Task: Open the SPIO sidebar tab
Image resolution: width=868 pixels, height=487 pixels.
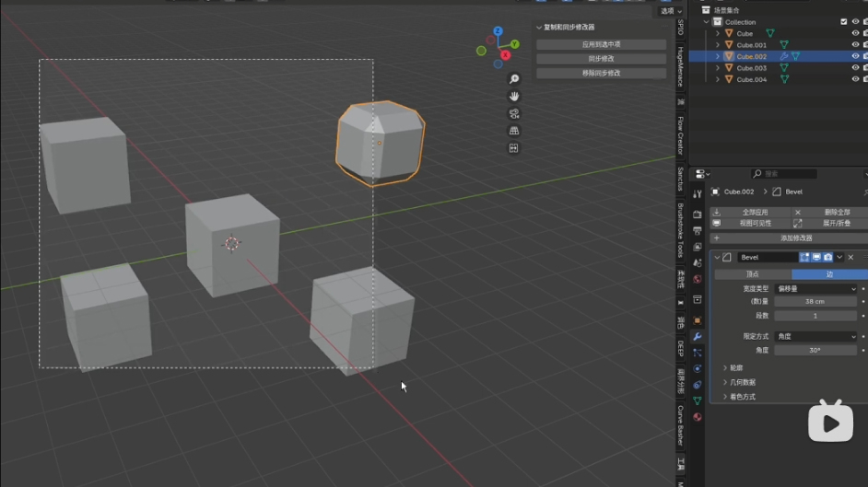Action: coord(680,27)
